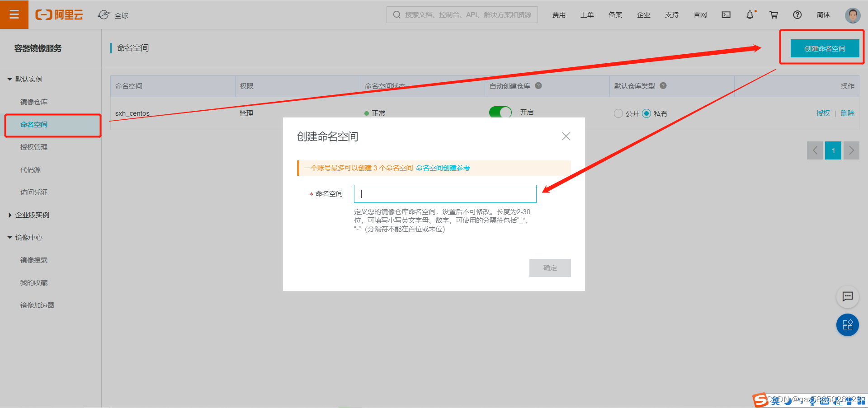Click the user avatar in the top bar
This screenshot has width=868, height=408.
[852, 14]
